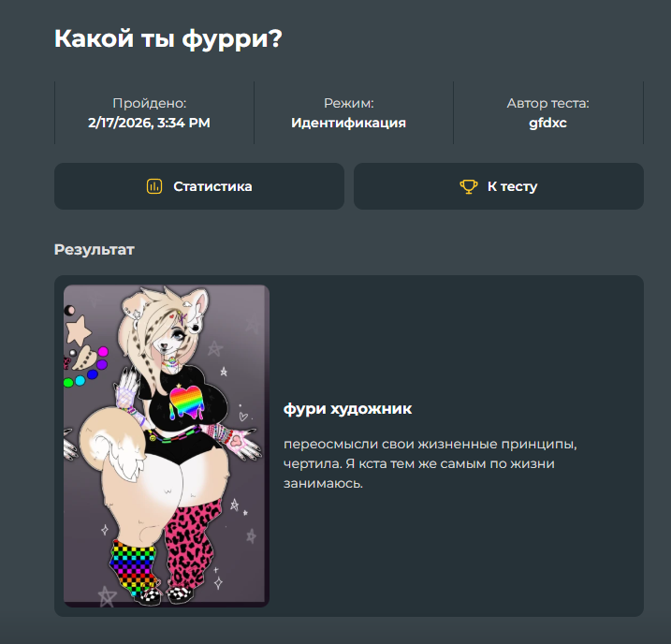Click the beige star shape in artwork
671x644 pixels.
point(78,329)
